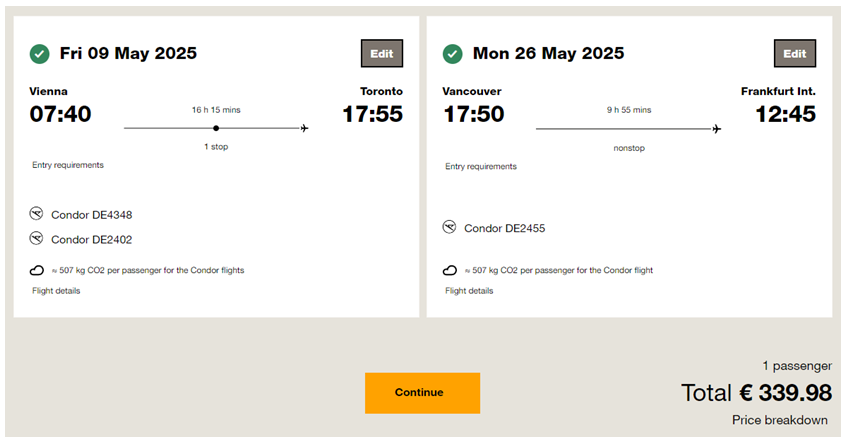Click the CO2 cloud icon in outbound flight card
The height and width of the screenshot is (441, 846).
[37, 270]
